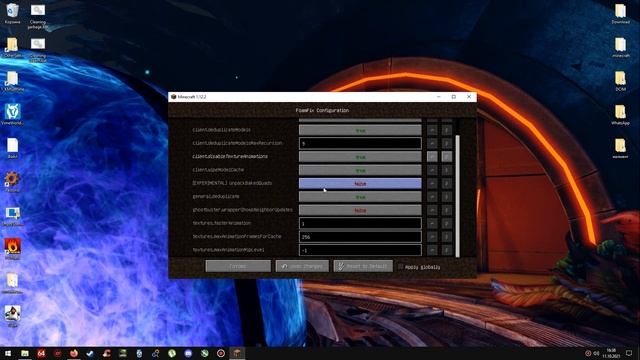The width and height of the screenshot is (640, 360).
Task: Select the DCIM folder on desktop
Action: click(x=620, y=81)
